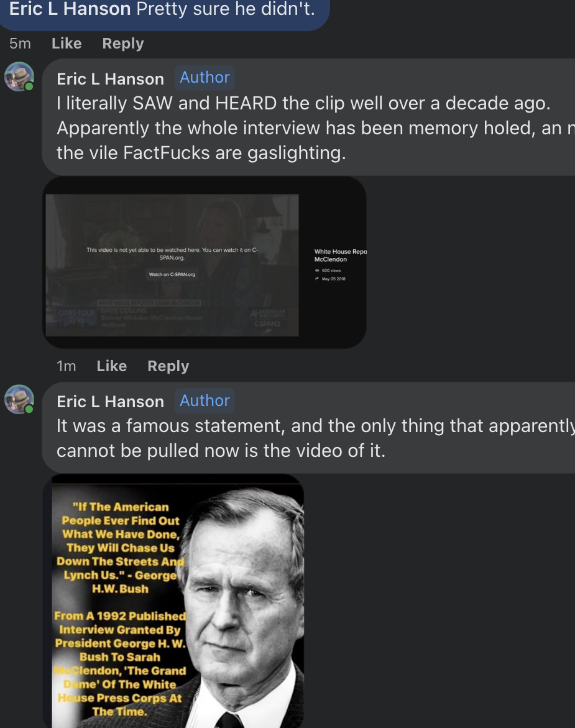Screen dimensions: 575x728
Task: Like the comment posted 5m ago
Action: pos(67,44)
